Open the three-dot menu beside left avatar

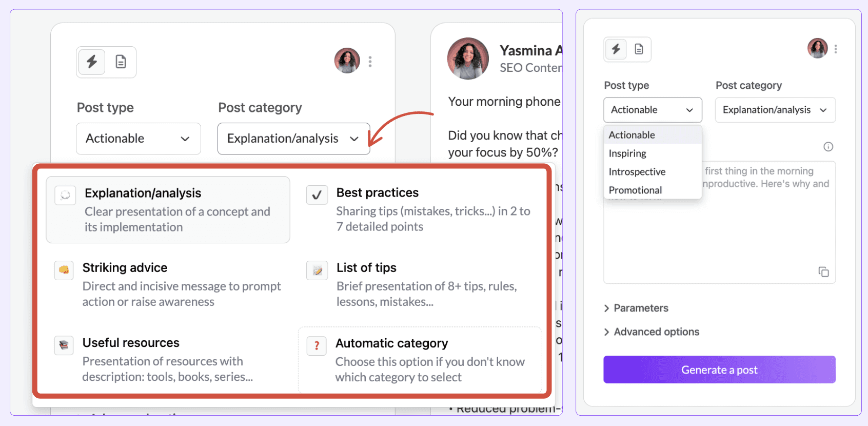(370, 62)
